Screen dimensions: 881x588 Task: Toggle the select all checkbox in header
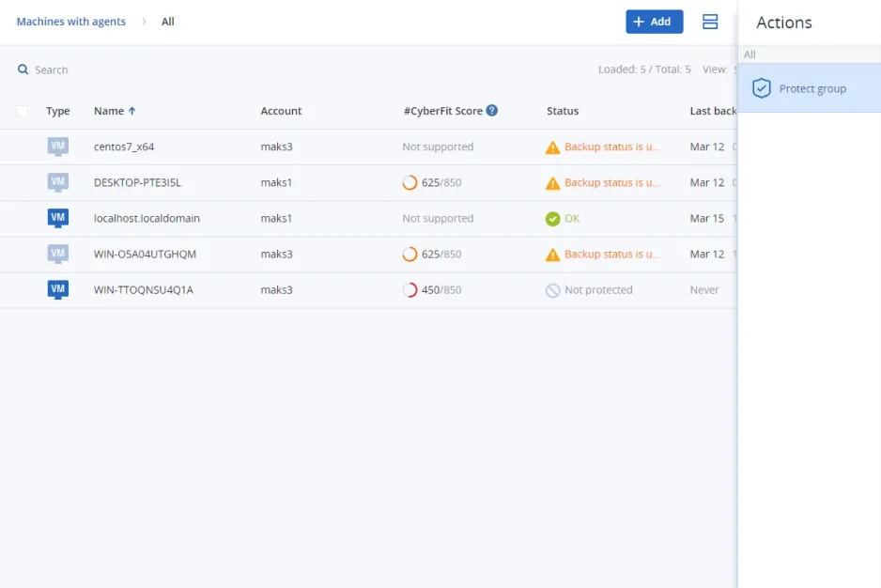point(23,111)
